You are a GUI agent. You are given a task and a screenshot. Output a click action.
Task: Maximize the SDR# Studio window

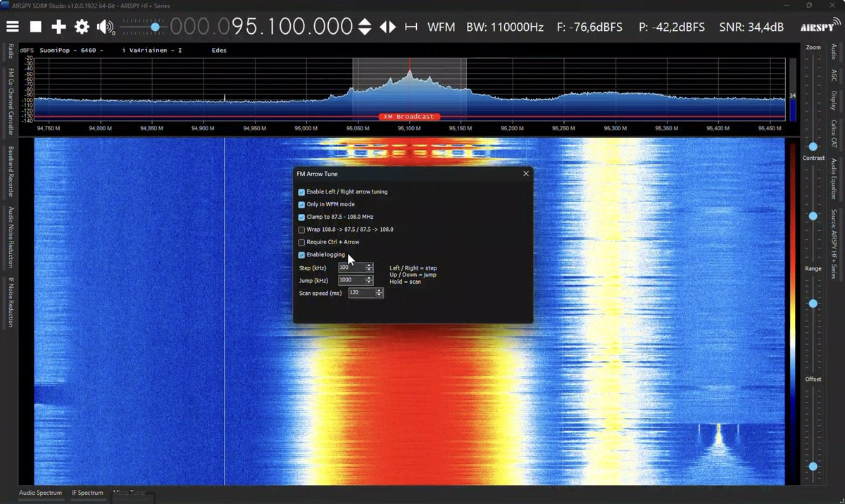809,5
